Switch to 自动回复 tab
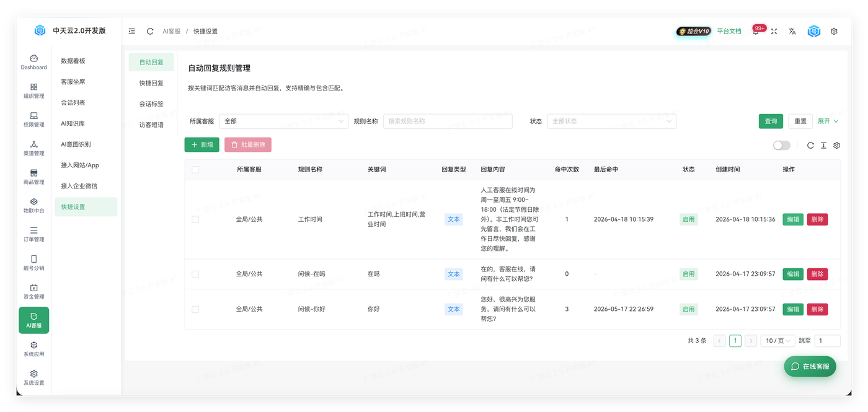The width and height of the screenshot is (868, 412). pos(151,62)
